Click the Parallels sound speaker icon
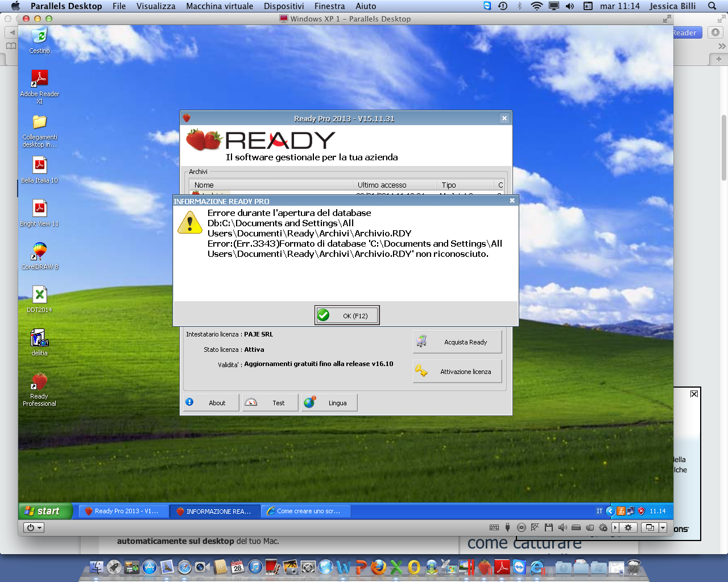The height and width of the screenshot is (582, 728). click(x=562, y=527)
